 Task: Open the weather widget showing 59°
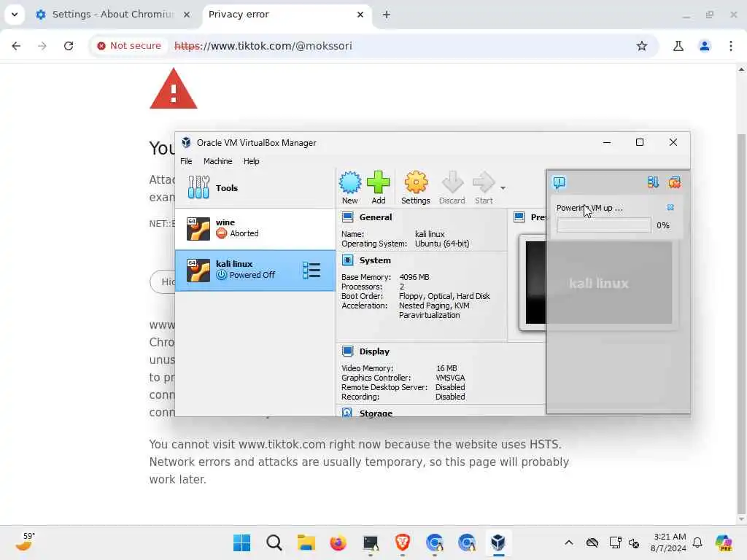coord(25,542)
